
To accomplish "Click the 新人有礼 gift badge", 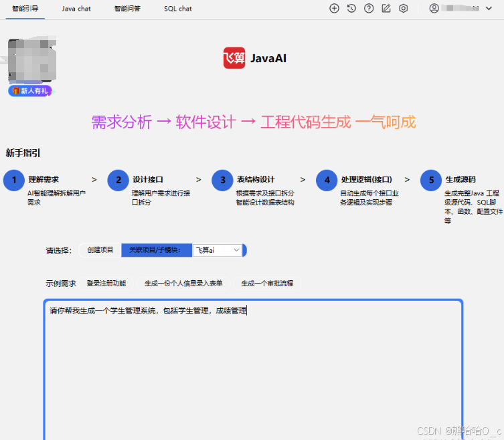I will tap(30, 91).
